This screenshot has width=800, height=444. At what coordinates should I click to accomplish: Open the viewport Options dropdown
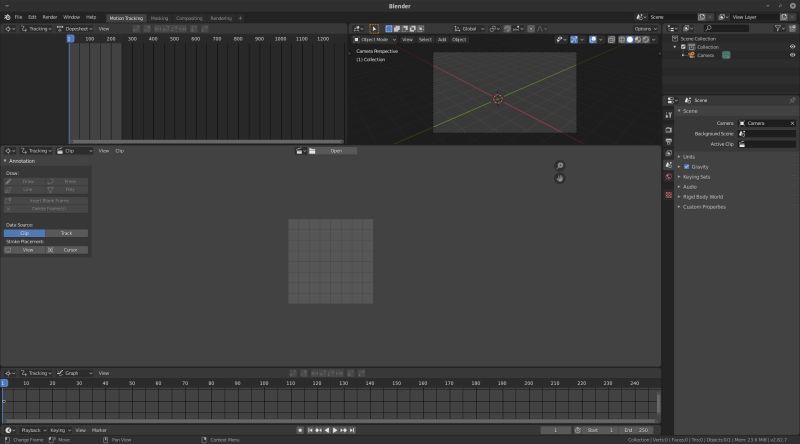pos(645,29)
